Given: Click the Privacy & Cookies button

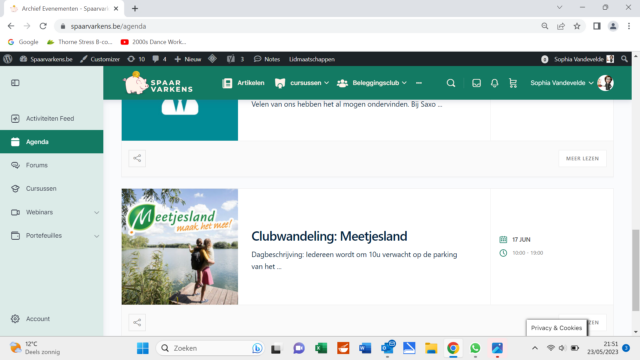Looking at the screenshot, I should [556, 328].
